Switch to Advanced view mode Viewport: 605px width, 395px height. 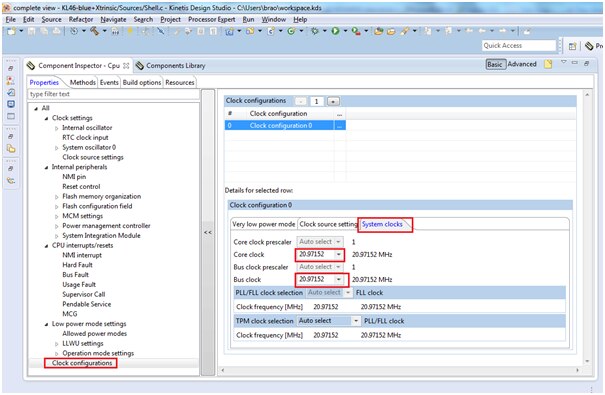point(522,64)
